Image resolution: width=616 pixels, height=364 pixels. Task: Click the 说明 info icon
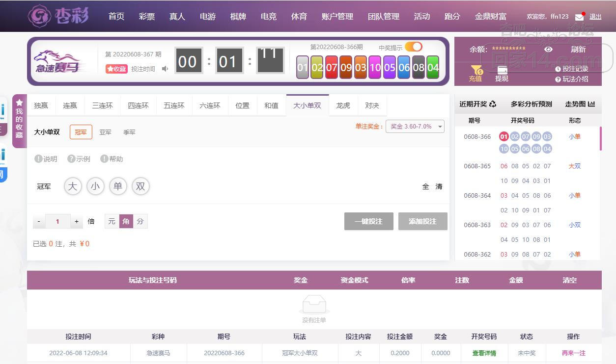[x=38, y=159]
